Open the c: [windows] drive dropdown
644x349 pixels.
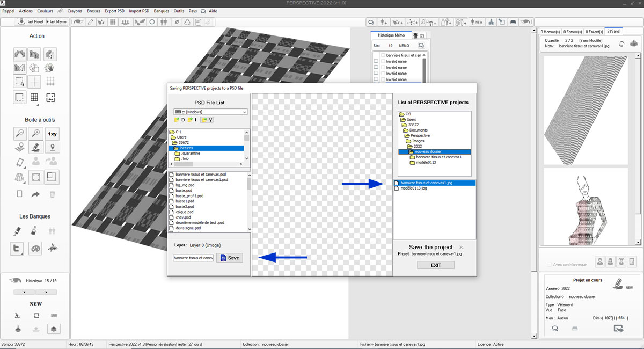pyautogui.click(x=244, y=112)
